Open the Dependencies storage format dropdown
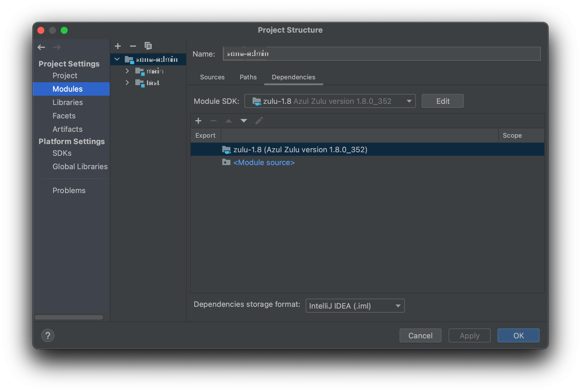581x392 pixels. pos(355,306)
